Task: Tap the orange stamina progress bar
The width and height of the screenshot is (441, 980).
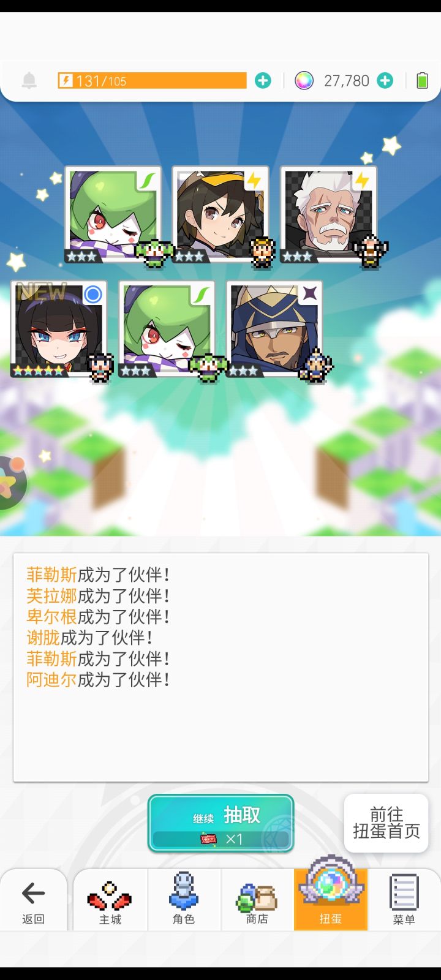Action: click(152, 80)
